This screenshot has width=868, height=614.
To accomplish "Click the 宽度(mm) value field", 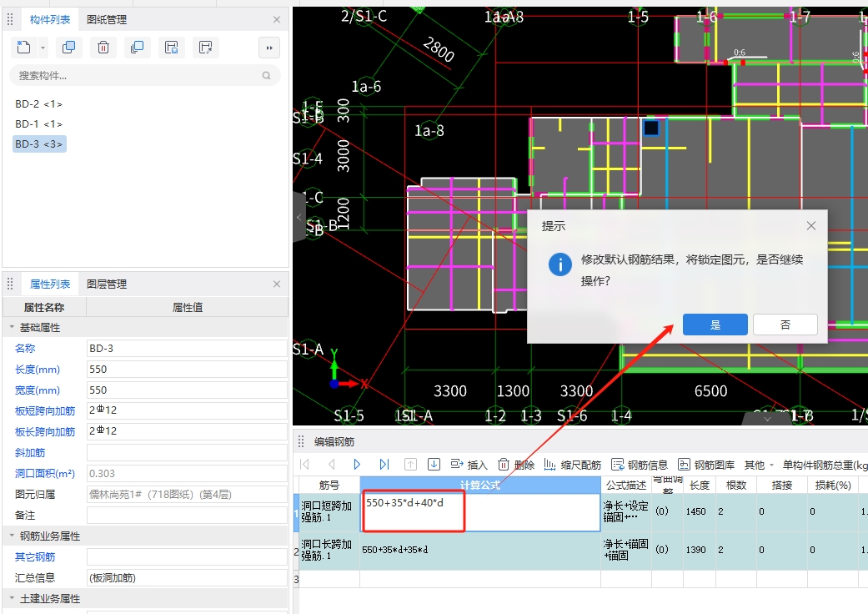I will pos(187,390).
